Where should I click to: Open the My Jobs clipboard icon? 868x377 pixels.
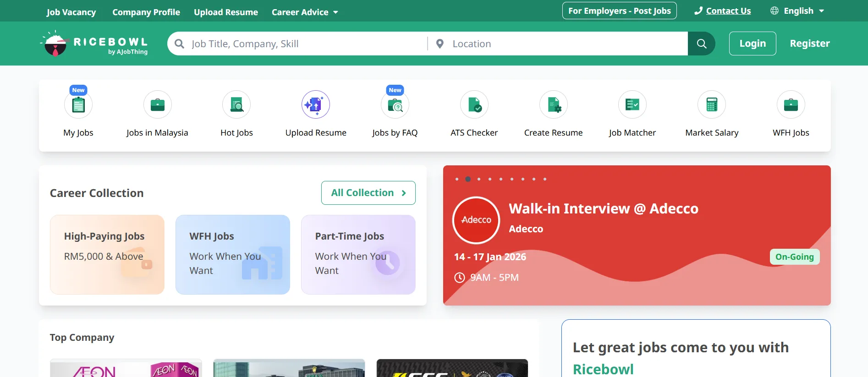coord(78,105)
